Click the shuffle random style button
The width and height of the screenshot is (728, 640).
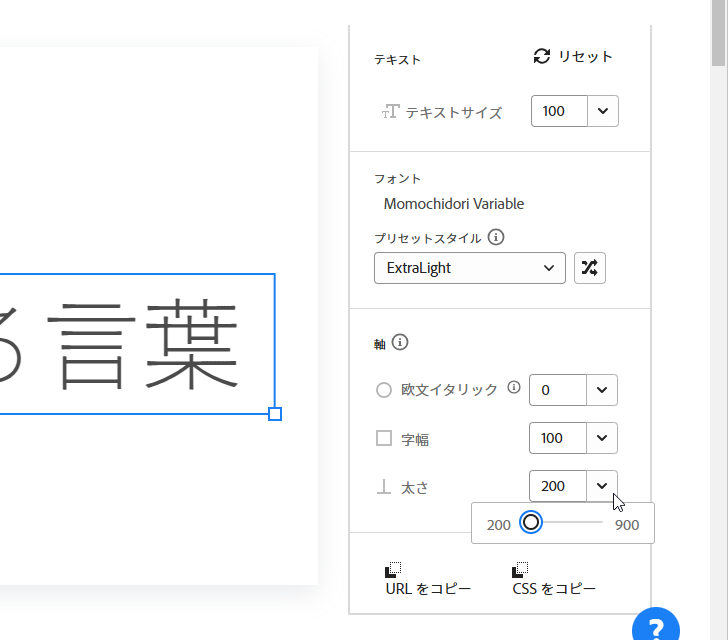(x=590, y=268)
